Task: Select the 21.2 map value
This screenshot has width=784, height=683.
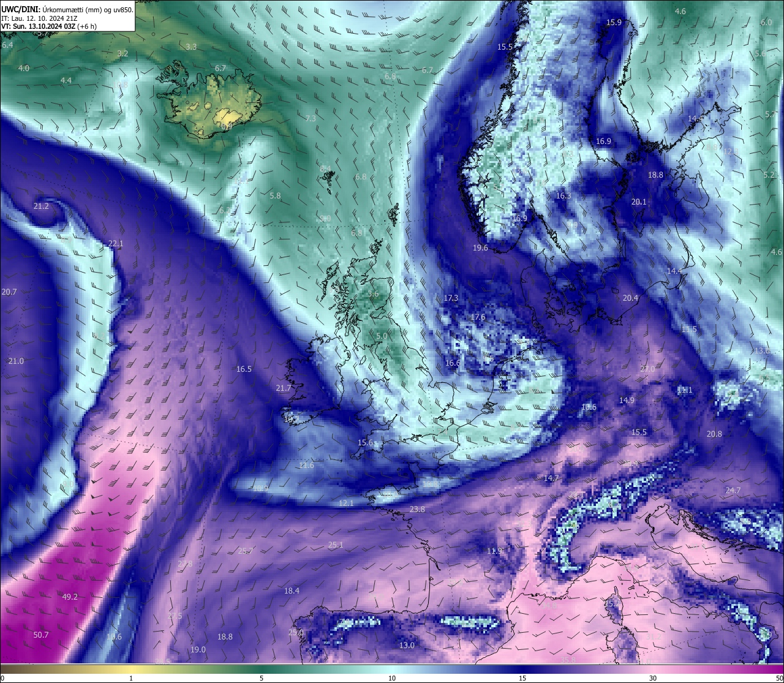Action: (x=41, y=206)
